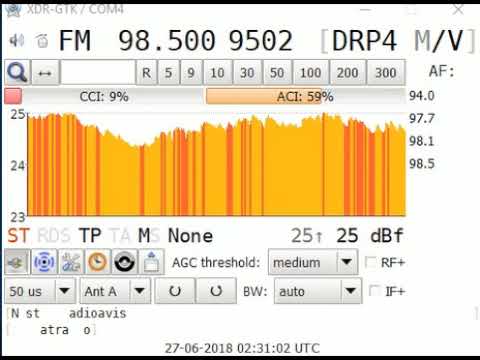Open the AGC threshold medium dropdown

(x=313, y=262)
